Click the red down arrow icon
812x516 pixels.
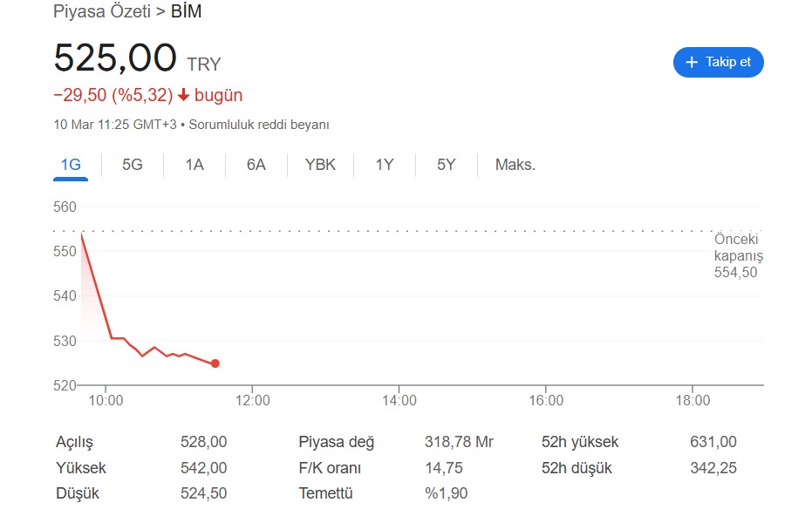pos(183,96)
